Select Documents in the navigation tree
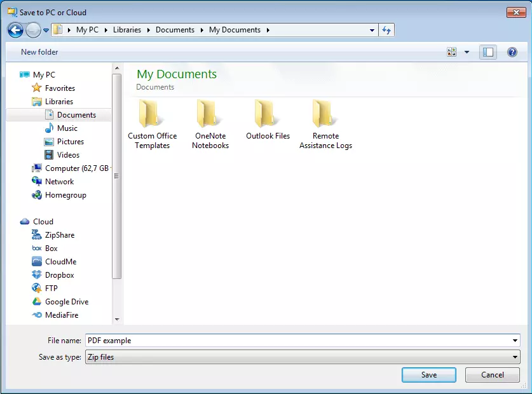The image size is (532, 394). pyautogui.click(x=76, y=114)
